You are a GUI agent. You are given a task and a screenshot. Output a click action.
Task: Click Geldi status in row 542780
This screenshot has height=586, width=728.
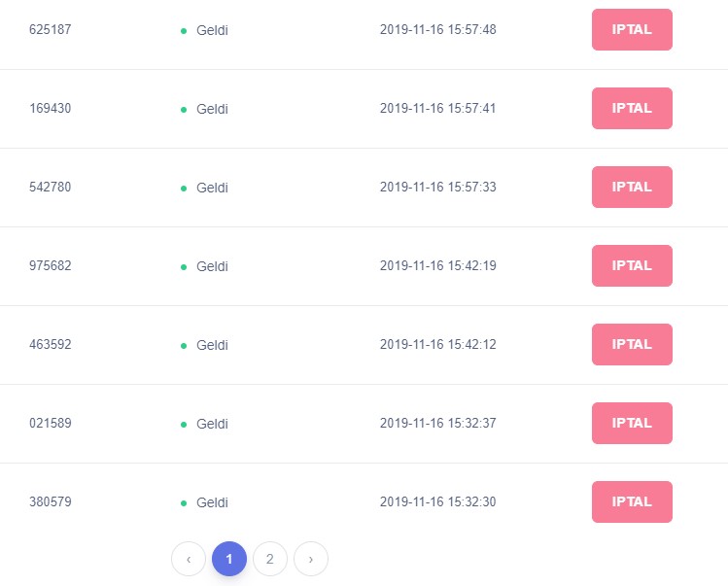click(x=212, y=188)
